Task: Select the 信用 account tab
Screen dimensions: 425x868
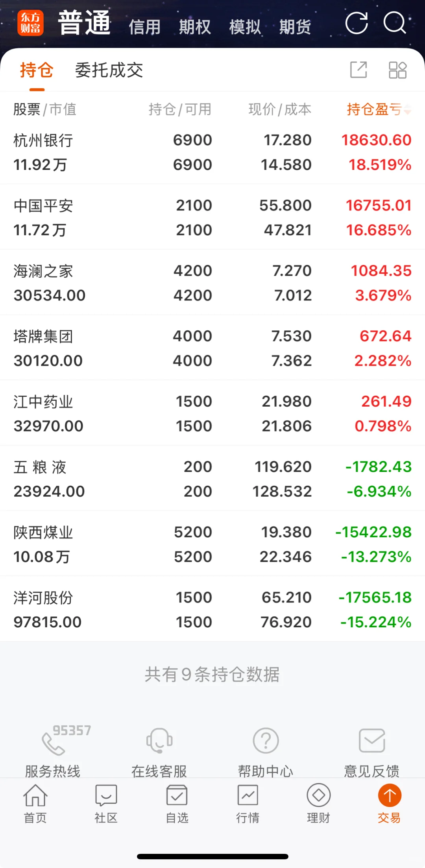Action: (144, 27)
